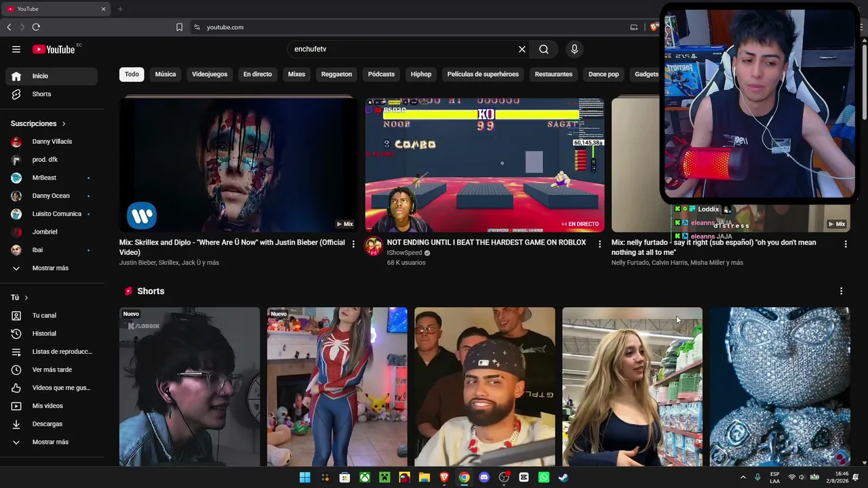The height and width of the screenshot is (488, 868).
Task: Clear the enchufetv search text with X
Action: [522, 49]
